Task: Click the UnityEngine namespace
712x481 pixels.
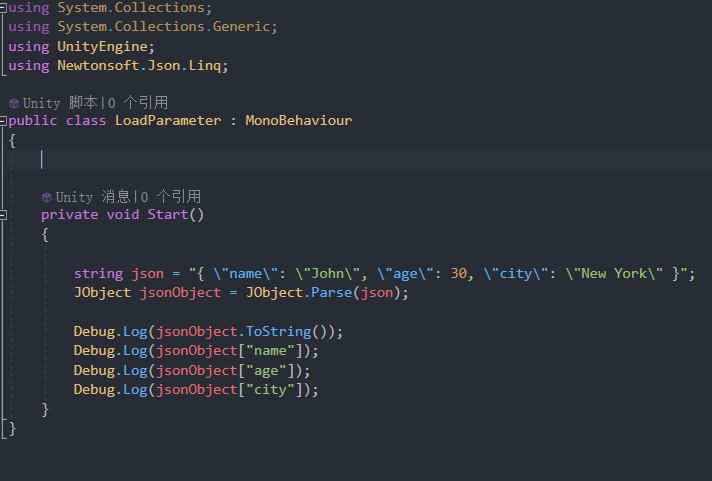Action: [102, 47]
